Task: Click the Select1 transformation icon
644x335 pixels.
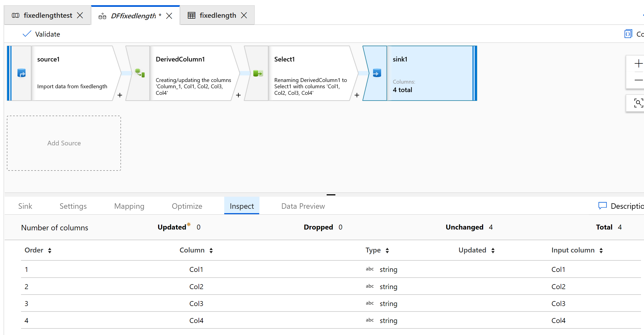Action: tap(258, 73)
